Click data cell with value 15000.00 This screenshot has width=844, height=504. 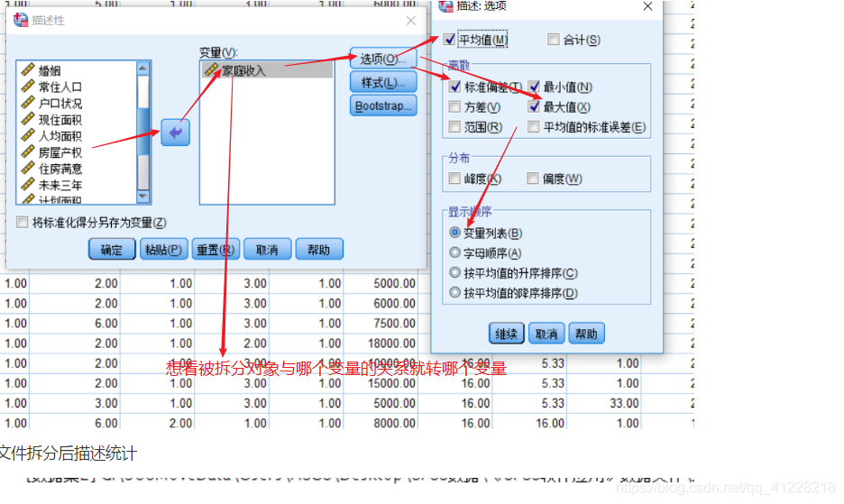[x=380, y=383]
